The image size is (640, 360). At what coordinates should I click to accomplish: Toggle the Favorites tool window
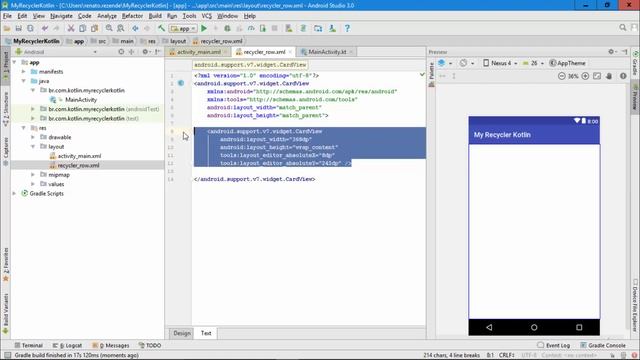click(x=6, y=264)
